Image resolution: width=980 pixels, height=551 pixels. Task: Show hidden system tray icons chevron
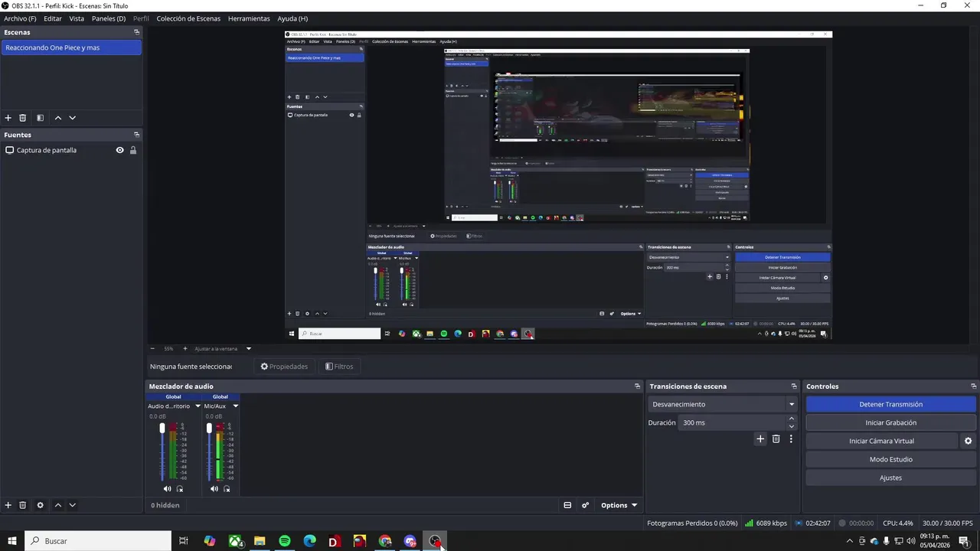[849, 541]
